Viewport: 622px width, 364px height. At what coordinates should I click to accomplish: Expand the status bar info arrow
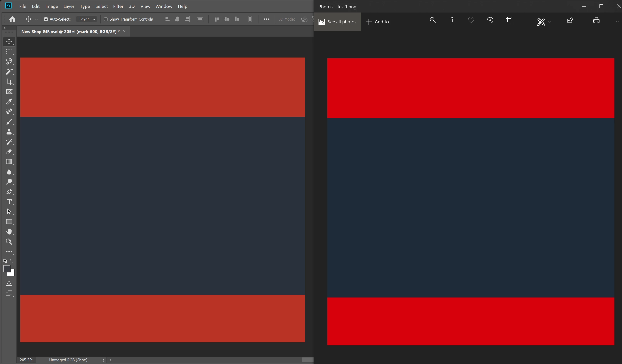103,360
